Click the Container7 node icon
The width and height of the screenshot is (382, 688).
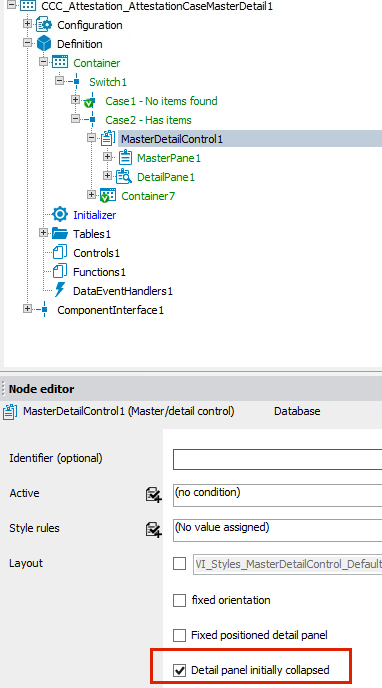107,196
